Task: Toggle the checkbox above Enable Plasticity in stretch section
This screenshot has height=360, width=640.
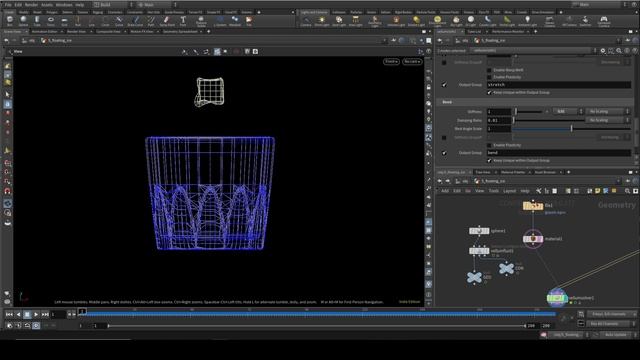Action: [x=489, y=70]
